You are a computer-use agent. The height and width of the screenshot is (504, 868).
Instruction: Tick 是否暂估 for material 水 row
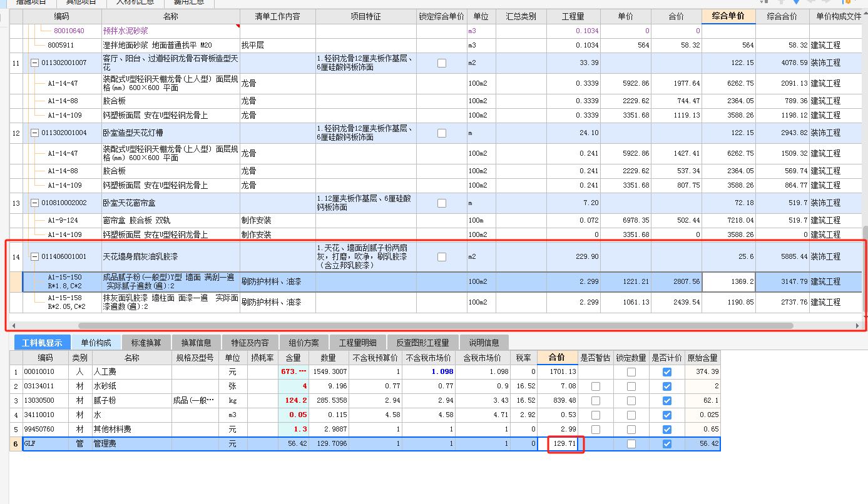coord(595,415)
